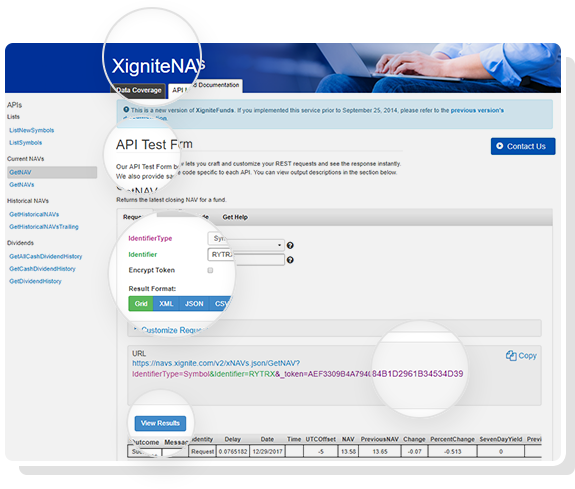Open GetAllCashDividendHistory API link

pyautogui.click(x=46, y=256)
